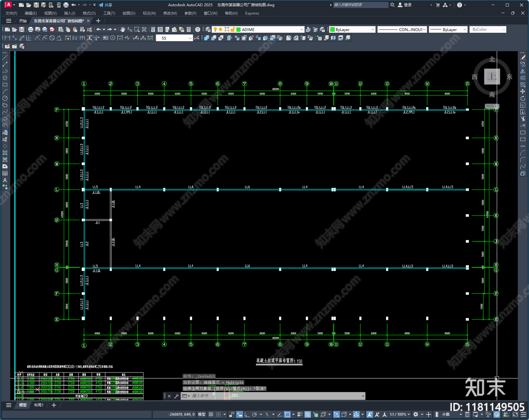The image size is (529, 420).
Task: Click the 共享 Share button
Action: click(x=105, y=5)
